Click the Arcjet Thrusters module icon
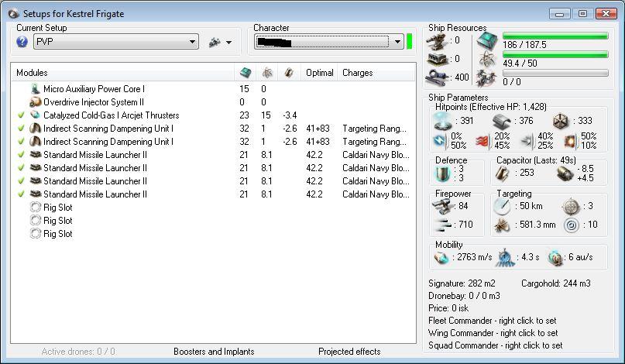This screenshot has height=364, width=625. [x=36, y=115]
